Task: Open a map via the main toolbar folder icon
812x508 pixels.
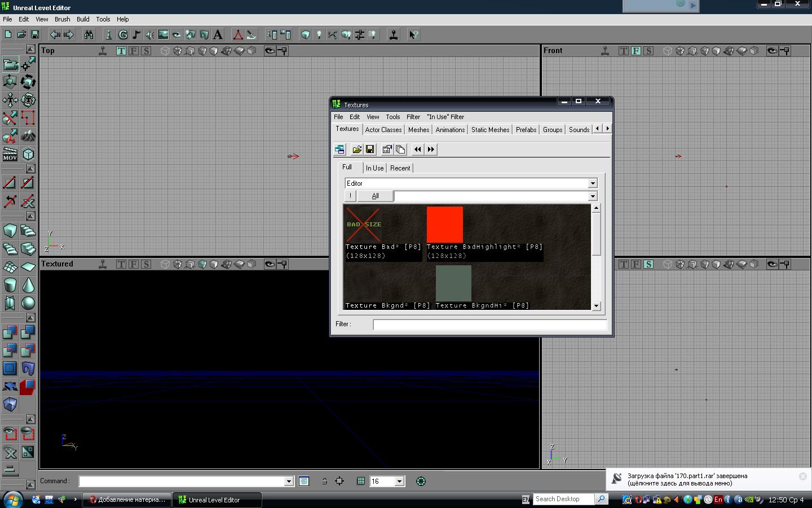Action: coord(21,34)
